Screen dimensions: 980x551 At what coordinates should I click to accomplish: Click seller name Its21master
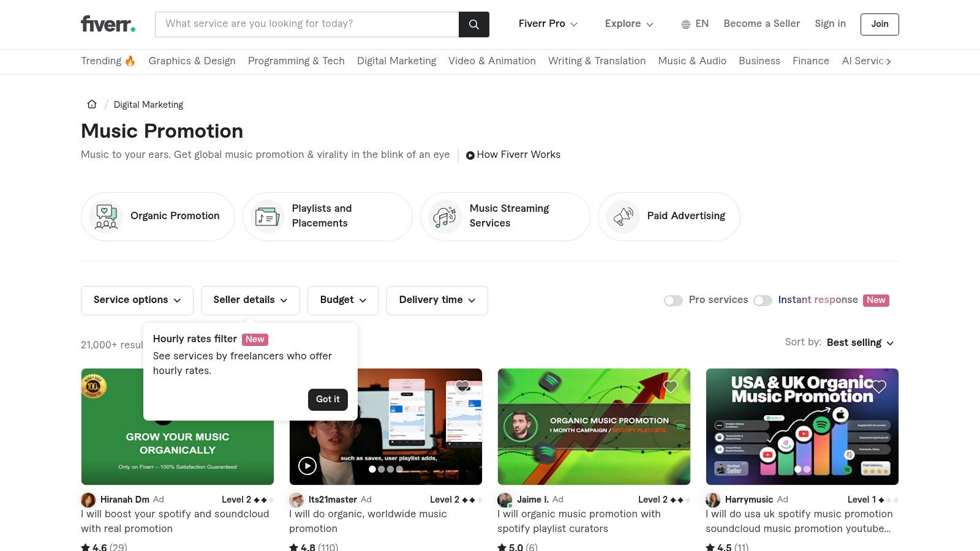333,500
